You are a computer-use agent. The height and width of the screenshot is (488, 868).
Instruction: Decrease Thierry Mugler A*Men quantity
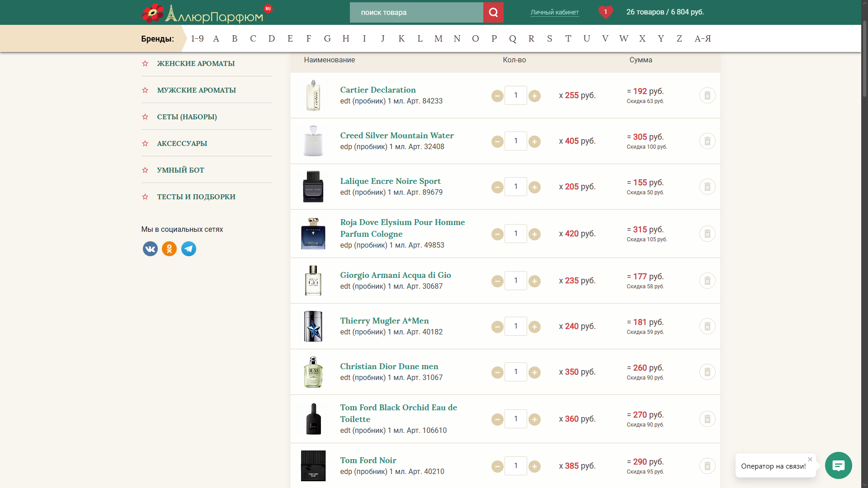(x=497, y=327)
